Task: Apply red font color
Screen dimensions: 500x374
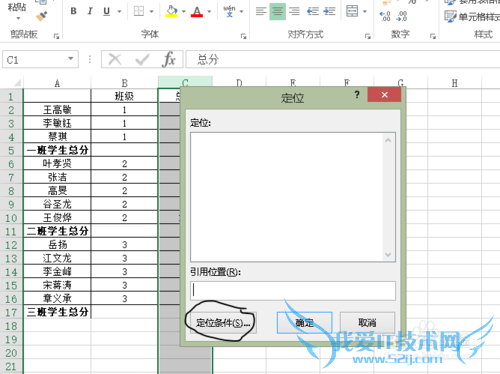Action: (x=197, y=11)
